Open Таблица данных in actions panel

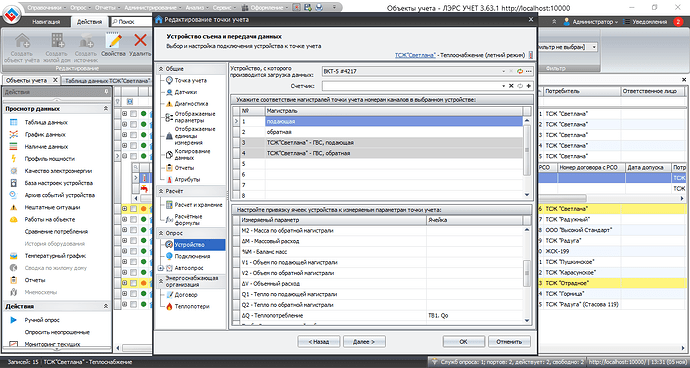[x=46, y=122]
